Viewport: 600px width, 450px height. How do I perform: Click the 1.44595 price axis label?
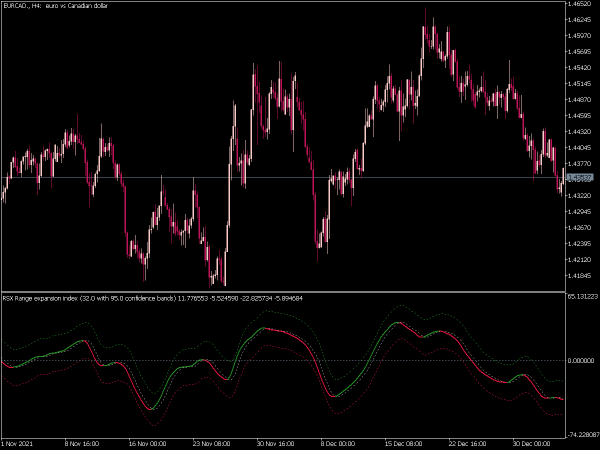580,116
